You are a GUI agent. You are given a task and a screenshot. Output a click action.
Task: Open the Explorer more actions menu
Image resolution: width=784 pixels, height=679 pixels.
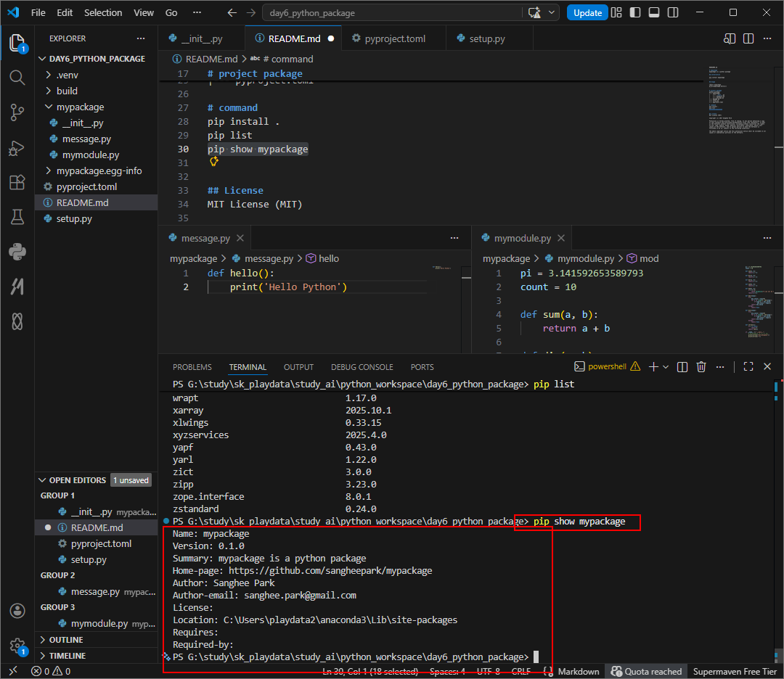[141, 38]
